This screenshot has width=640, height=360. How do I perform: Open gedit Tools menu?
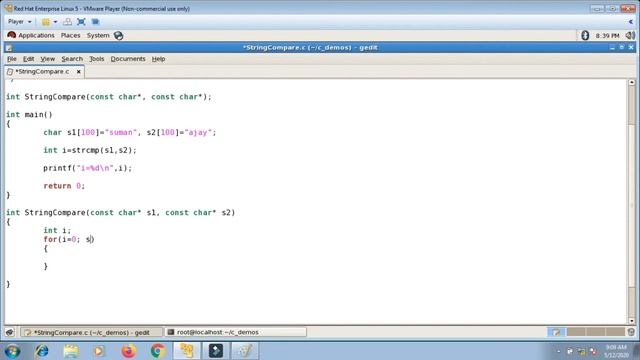97,59
